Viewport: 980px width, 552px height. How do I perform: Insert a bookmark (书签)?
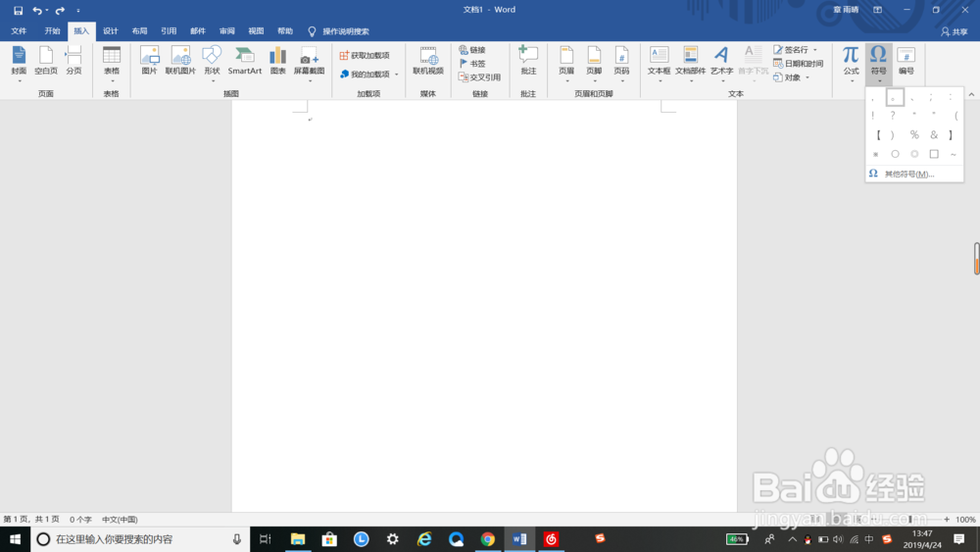point(472,63)
